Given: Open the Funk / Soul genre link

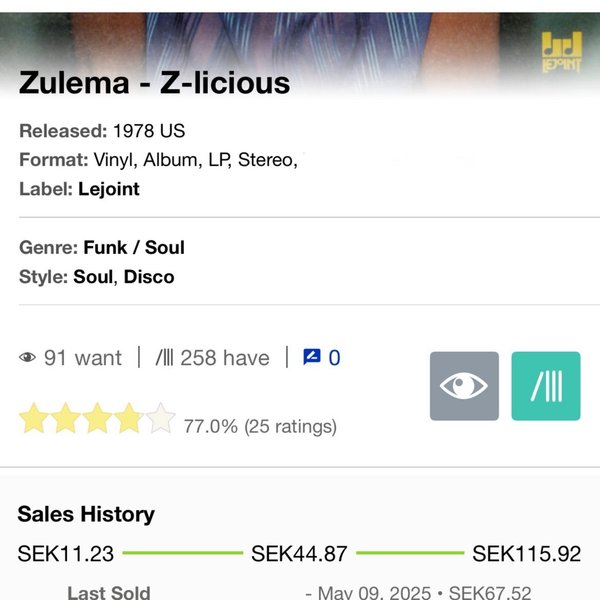Looking at the screenshot, I should (x=134, y=247).
